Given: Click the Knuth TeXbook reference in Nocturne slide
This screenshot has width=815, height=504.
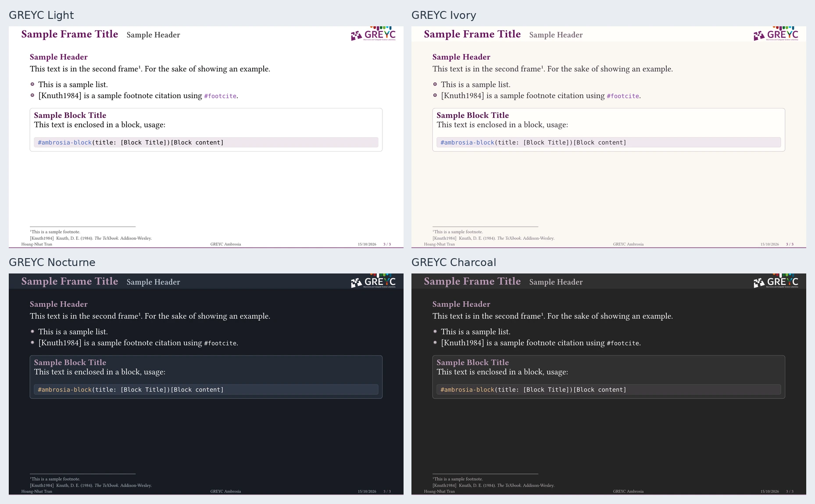Looking at the screenshot, I should coord(91,486).
